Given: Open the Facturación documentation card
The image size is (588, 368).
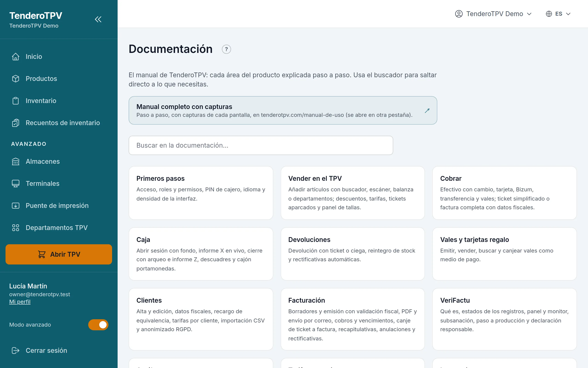Looking at the screenshot, I should [x=353, y=319].
